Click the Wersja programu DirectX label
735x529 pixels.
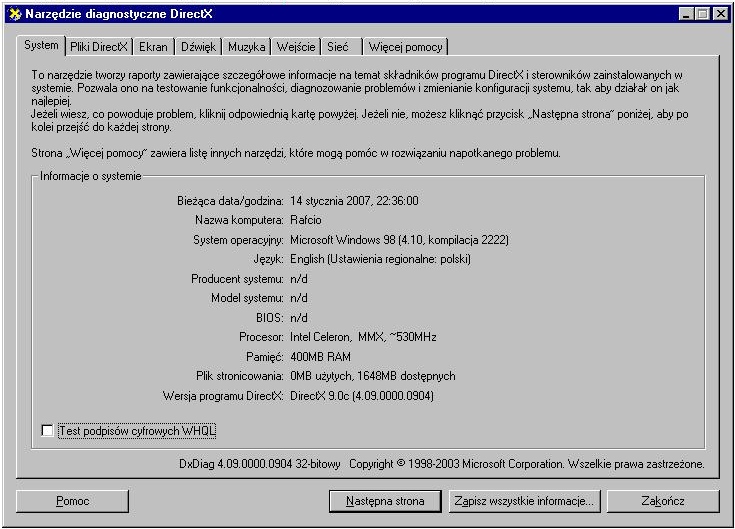point(223,396)
